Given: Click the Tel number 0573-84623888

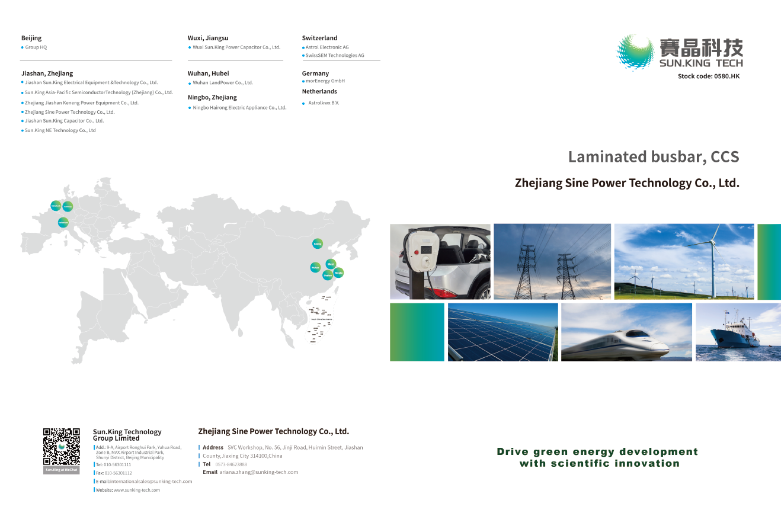Looking at the screenshot, I should (231, 464).
